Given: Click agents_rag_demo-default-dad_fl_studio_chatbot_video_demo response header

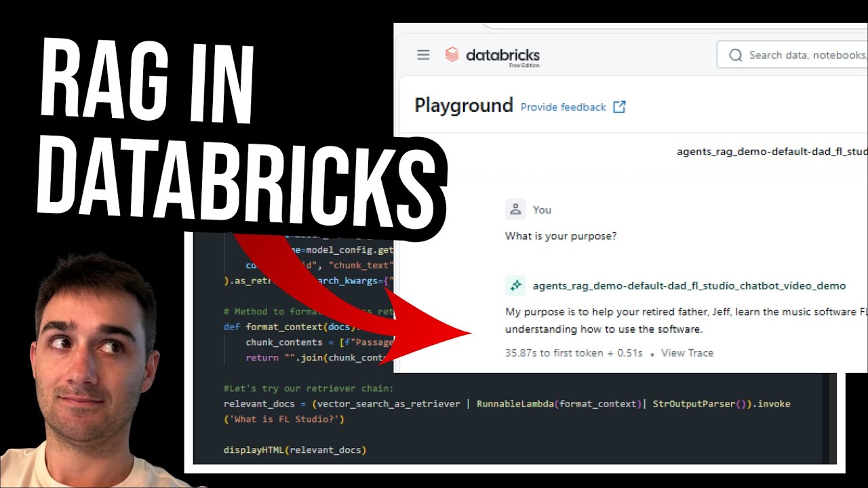Looking at the screenshot, I should (689, 285).
